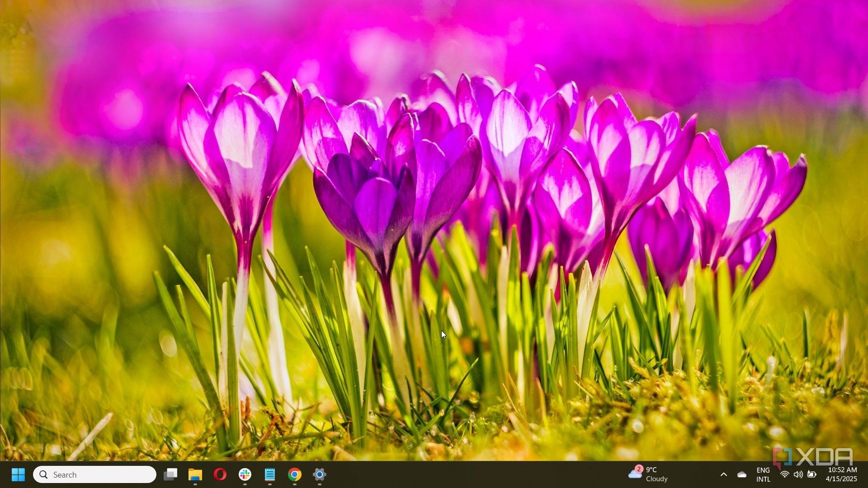The image size is (868, 488).
Task: Open the Settings gear on the taskbar
Action: pos(320,474)
